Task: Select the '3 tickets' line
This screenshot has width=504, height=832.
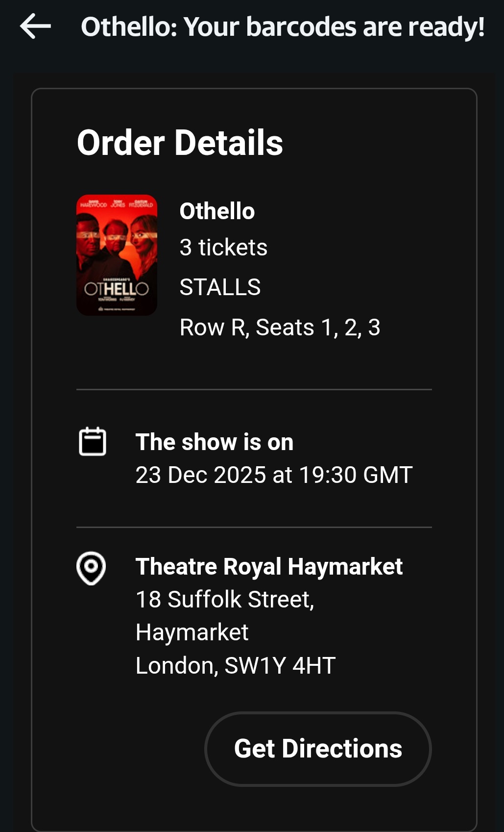Action: (223, 247)
